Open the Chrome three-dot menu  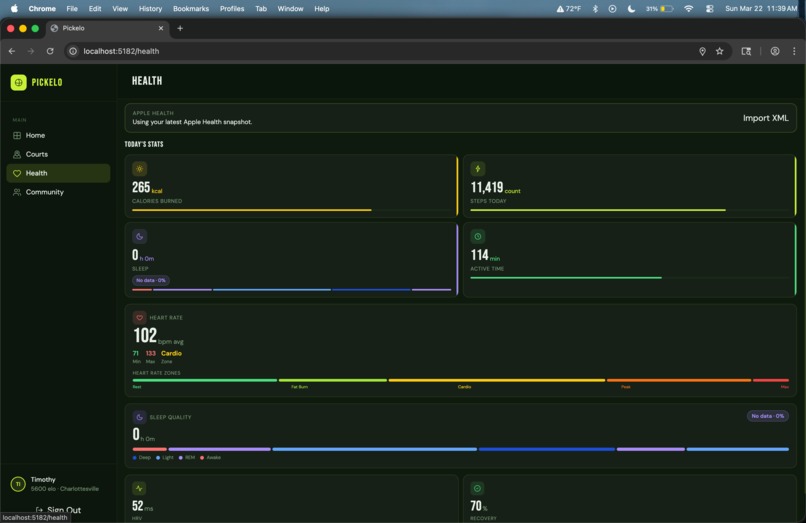[x=794, y=51]
